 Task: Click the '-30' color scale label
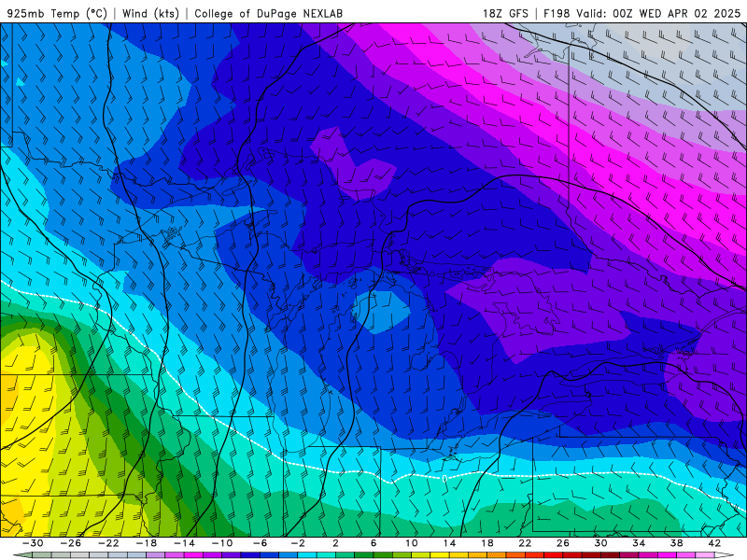click(33, 543)
